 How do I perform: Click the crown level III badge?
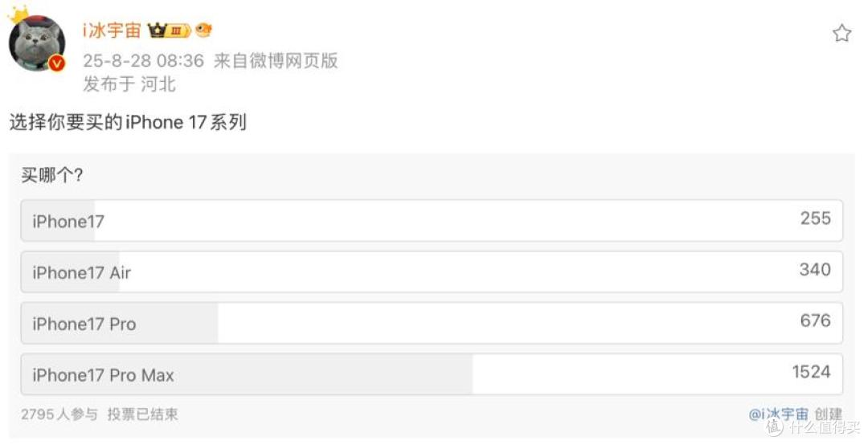[169, 31]
